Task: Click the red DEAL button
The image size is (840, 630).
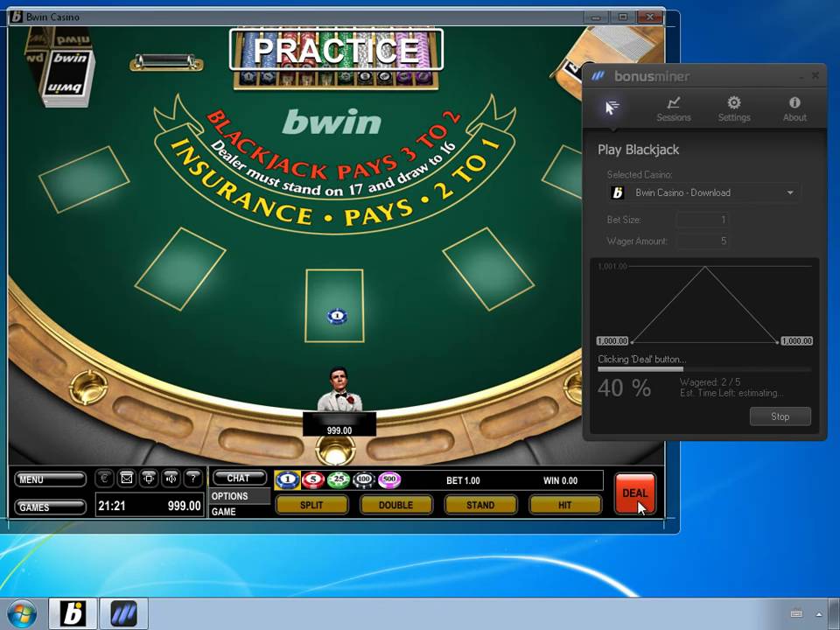Action: click(635, 493)
